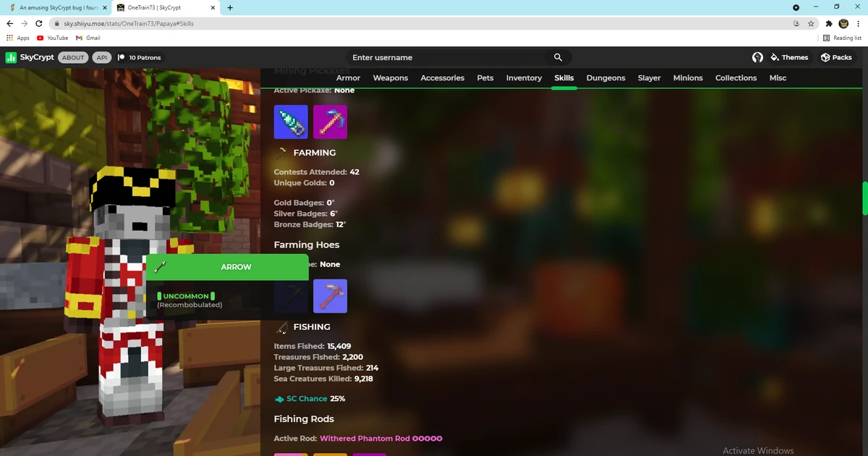
Task: Click the search magnifier in the username bar
Action: click(558, 57)
